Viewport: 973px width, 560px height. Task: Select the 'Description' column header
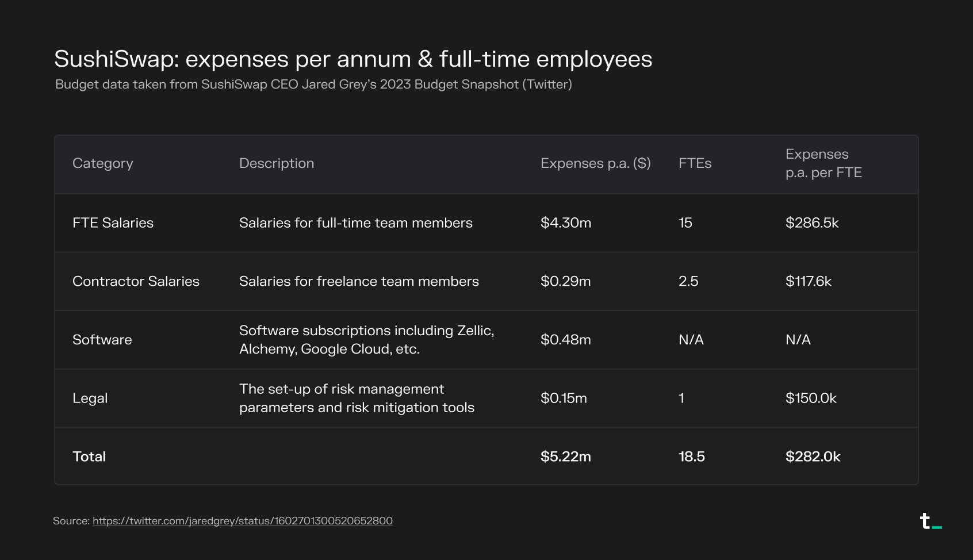click(x=277, y=163)
